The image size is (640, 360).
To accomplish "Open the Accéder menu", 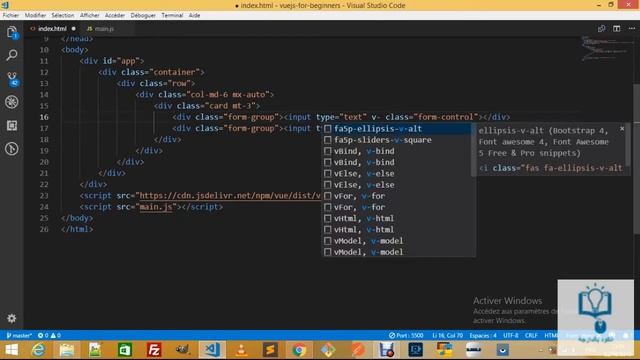I will click(115, 15).
